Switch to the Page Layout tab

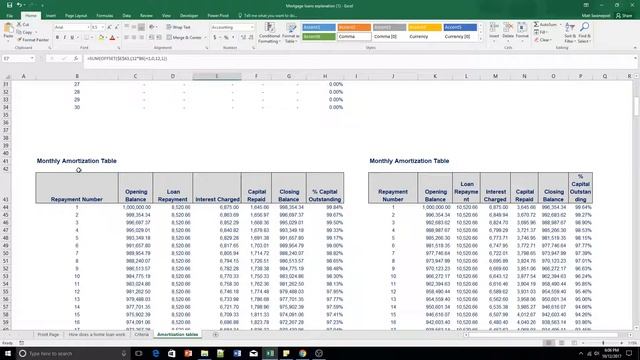(x=76, y=16)
